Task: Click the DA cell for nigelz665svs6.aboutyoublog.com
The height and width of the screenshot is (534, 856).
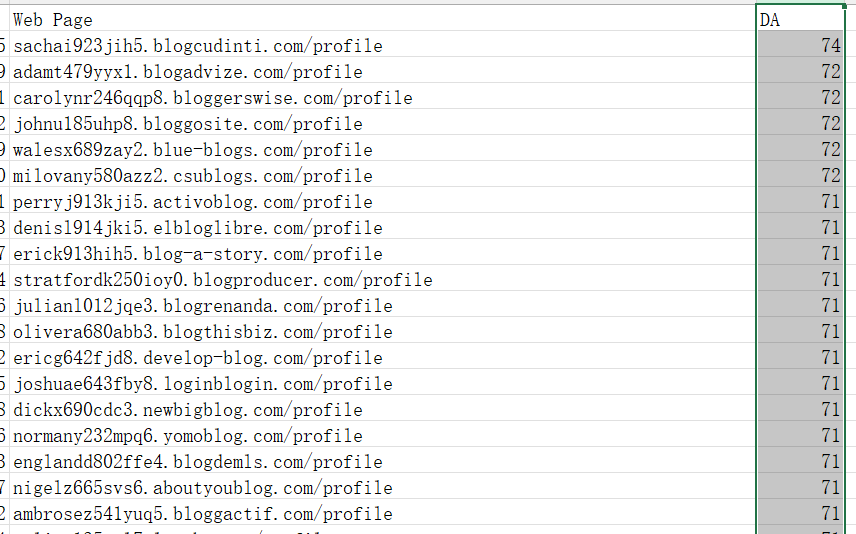Action: 800,486
